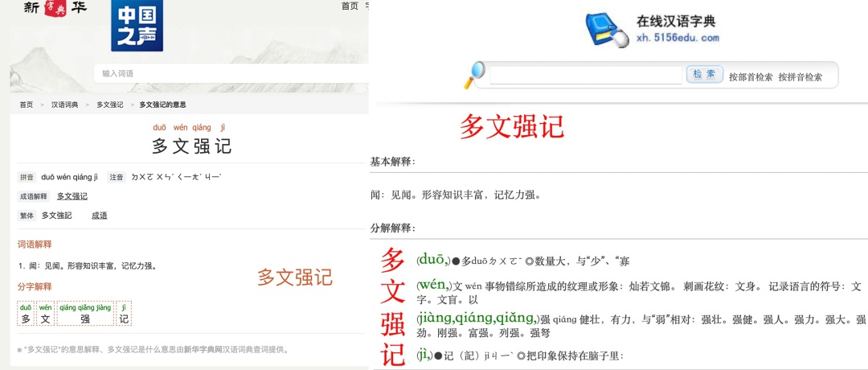Screen dimensions: 868x370
Task: Click the magnifying glass search icon
Action: pyautogui.click(x=474, y=76)
